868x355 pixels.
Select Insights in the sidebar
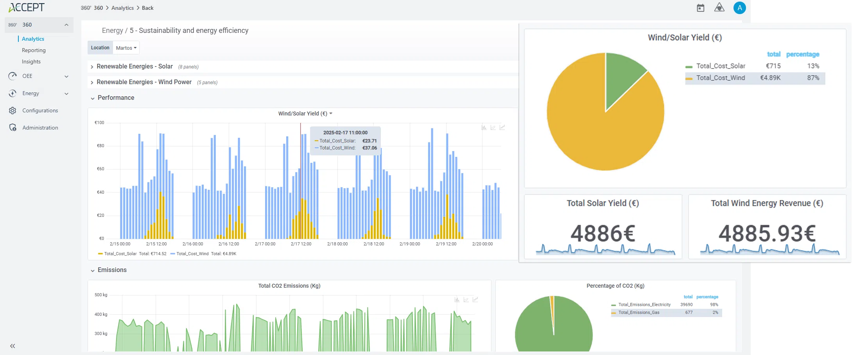[31, 61]
